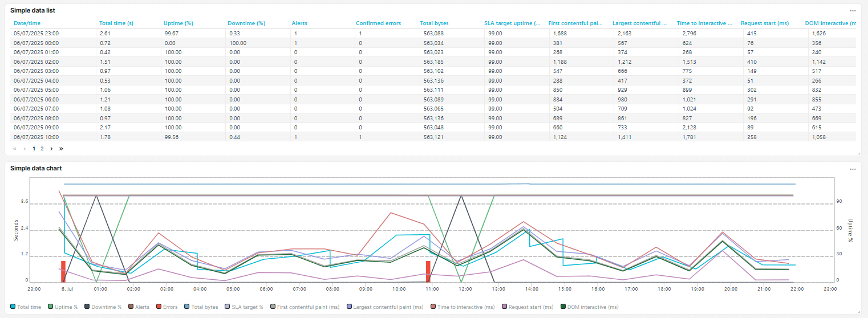Select page 1 of the data list
Image resolution: width=868 pixels, height=318 pixels.
click(34, 149)
